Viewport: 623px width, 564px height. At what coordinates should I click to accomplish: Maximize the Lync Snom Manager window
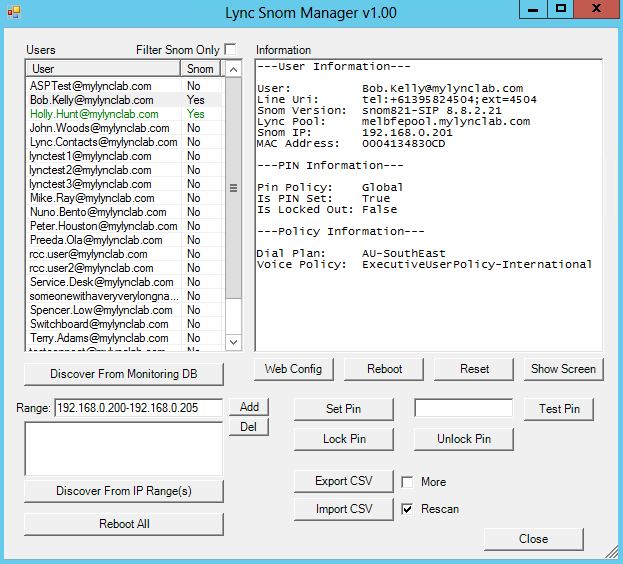coord(561,10)
